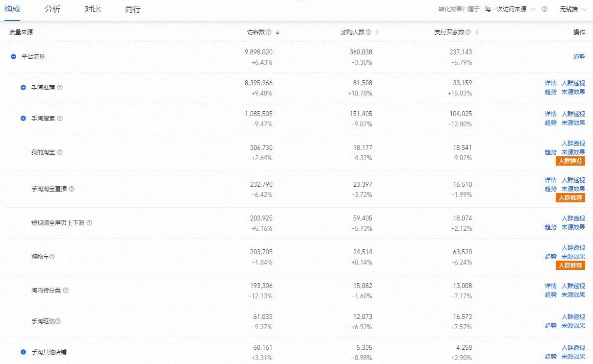
Task: Sort table by 访客数 column
Action: pyautogui.click(x=278, y=32)
